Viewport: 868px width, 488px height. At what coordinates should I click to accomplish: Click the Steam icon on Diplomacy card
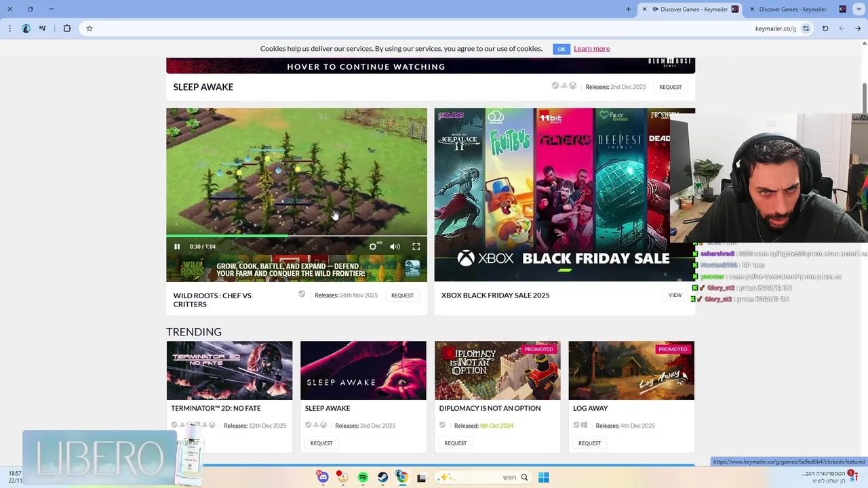(x=442, y=425)
